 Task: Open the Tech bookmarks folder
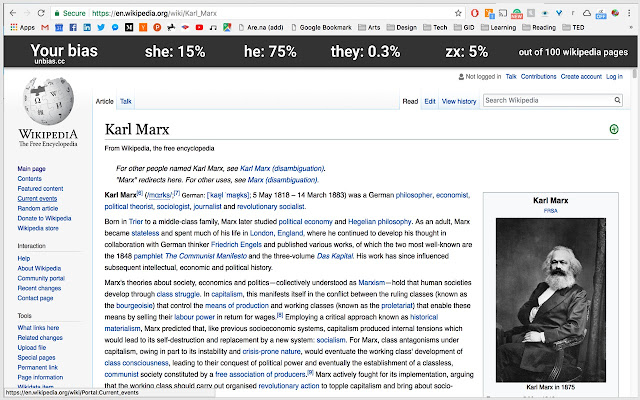click(x=435, y=27)
